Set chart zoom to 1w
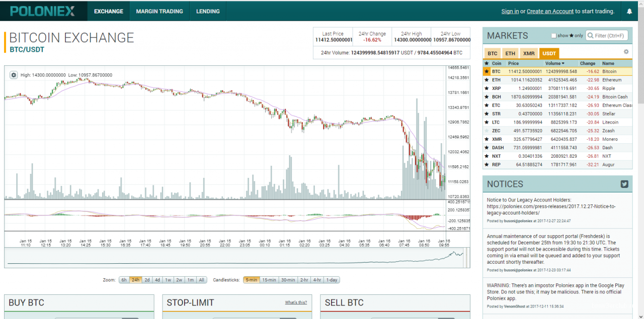644x319 pixels. (x=168, y=280)
